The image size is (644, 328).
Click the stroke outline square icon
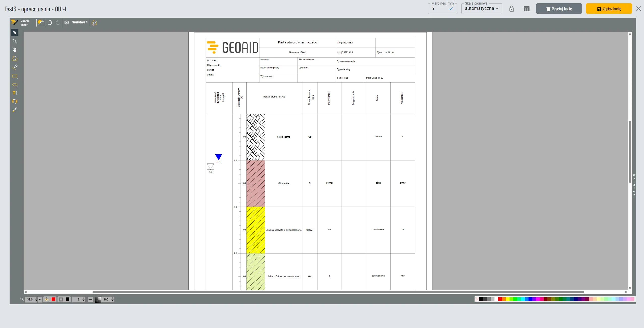point(61,299)
